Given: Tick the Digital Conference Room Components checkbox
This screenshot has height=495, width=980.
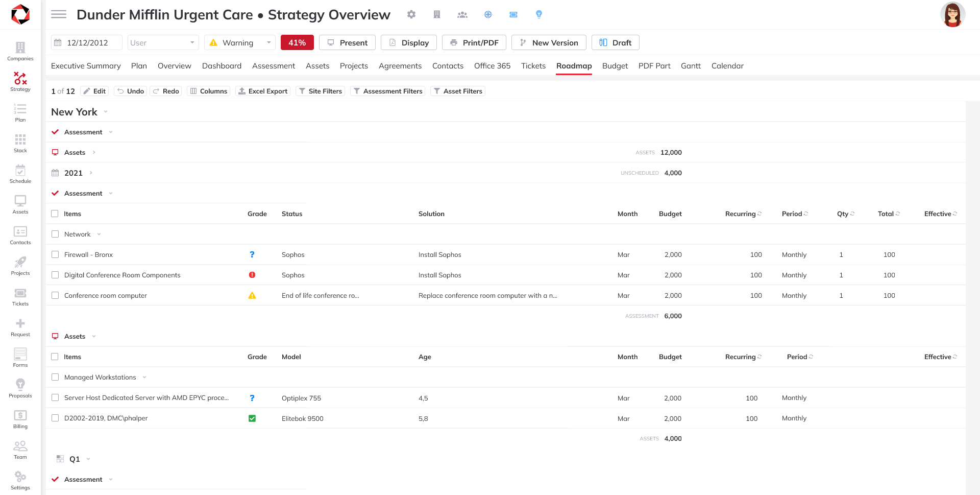Looking at the screenshot, I should pyautogui.click(x=55, y=275).
